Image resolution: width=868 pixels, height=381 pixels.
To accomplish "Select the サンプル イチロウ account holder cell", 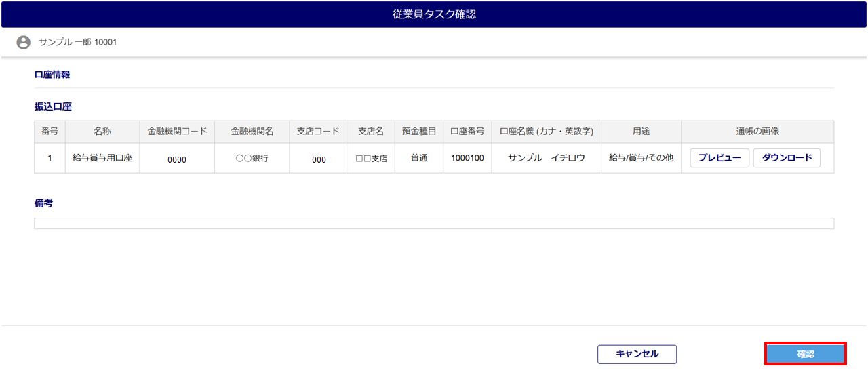I will (x=546, y=158).
